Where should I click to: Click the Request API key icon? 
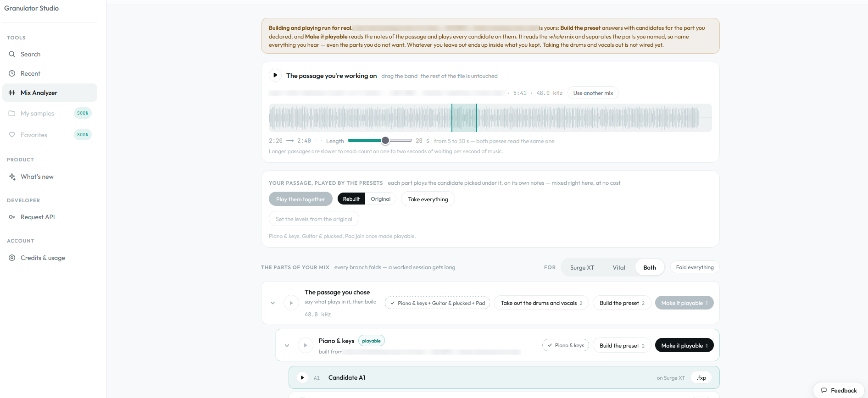(12, 217)
